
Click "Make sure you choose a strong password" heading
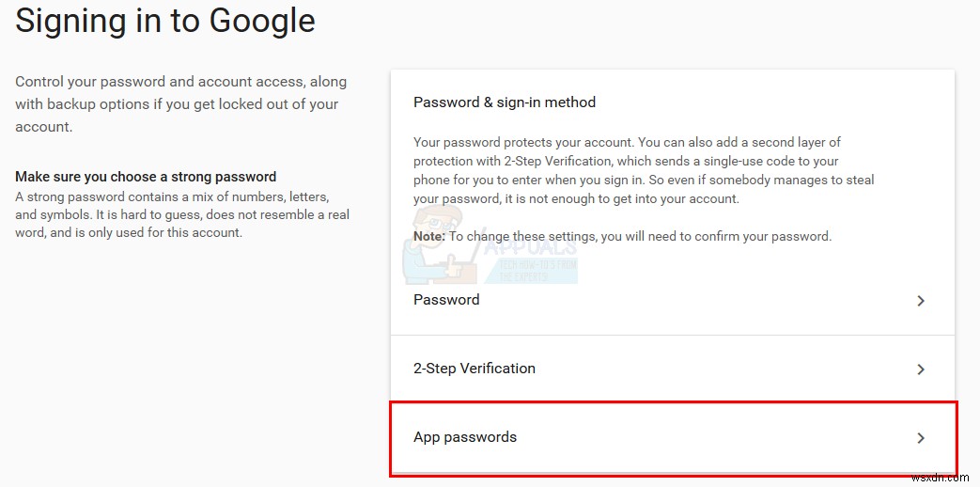point(146,177)
